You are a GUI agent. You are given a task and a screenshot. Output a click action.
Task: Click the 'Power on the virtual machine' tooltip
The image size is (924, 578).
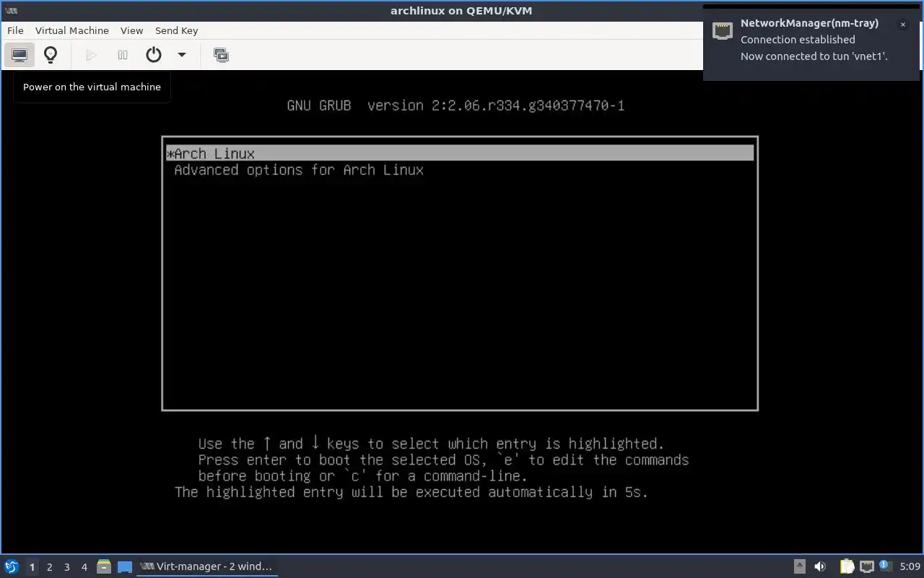click(x=92, y=87)
